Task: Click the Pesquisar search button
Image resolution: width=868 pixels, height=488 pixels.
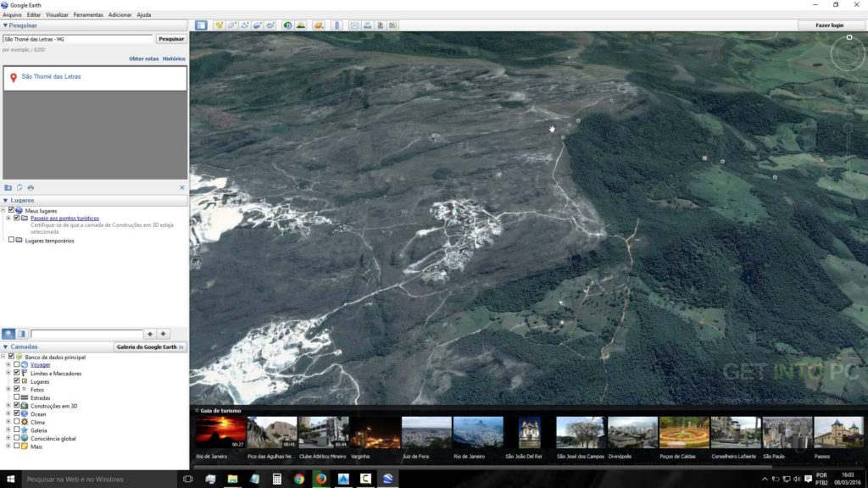Action: point(171,39)
